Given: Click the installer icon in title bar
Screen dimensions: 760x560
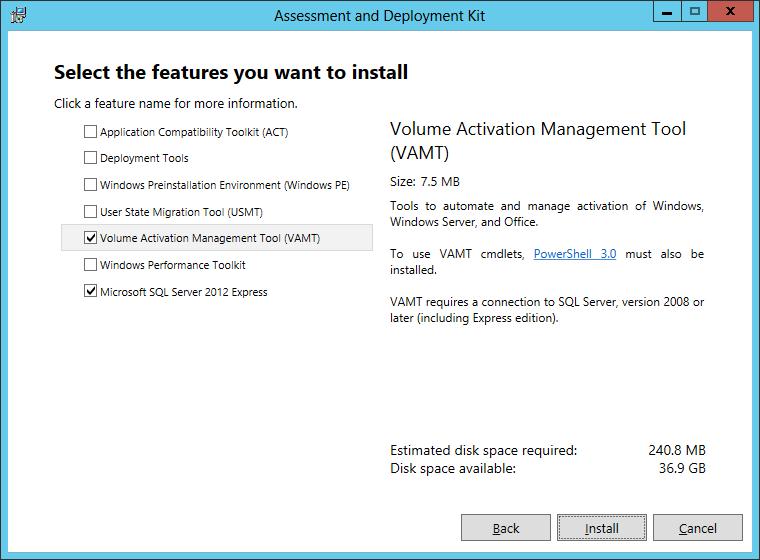Looking at the screenshot, I should [x=18, y=15].
